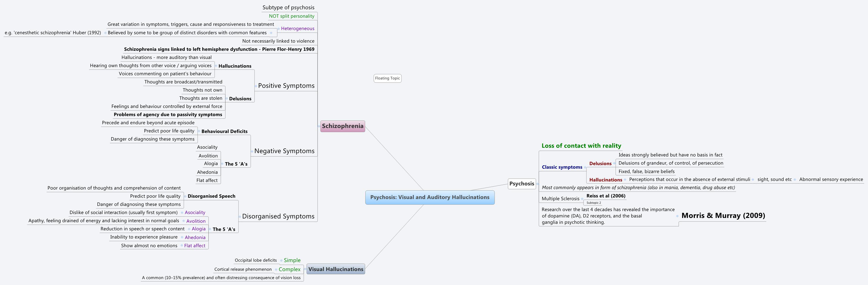This screenshot has width=868, height=285.
Task: Select the Psychosis topic node
Action: click(522, 184)
